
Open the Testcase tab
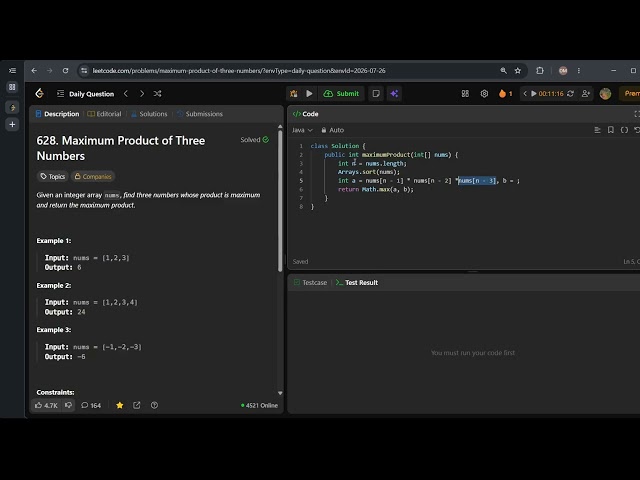point(310,282)
